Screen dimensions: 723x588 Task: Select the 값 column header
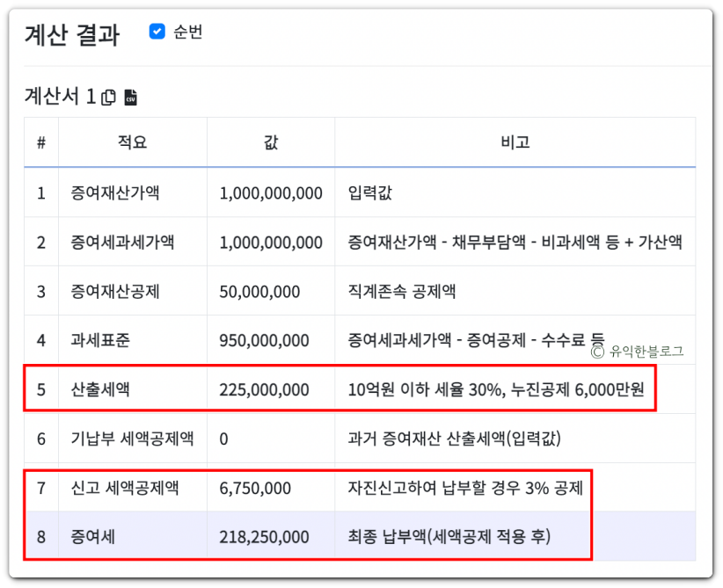(271, 142)
